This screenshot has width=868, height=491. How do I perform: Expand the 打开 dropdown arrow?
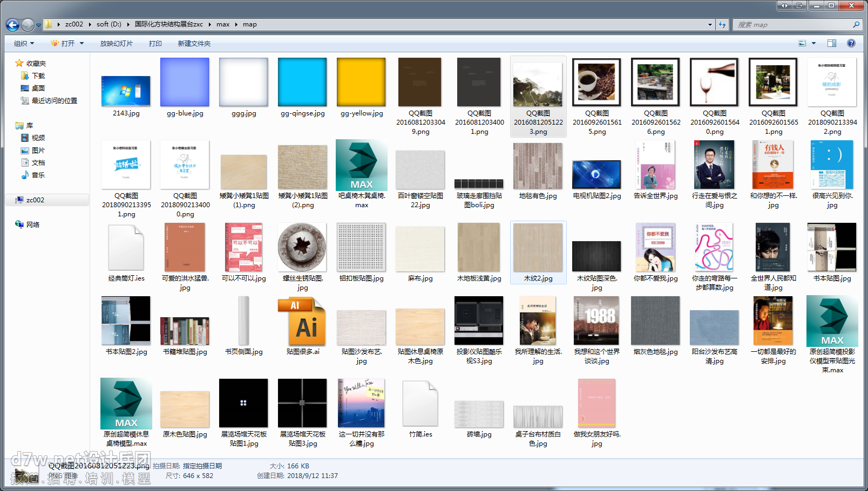[x=82, y=43]
